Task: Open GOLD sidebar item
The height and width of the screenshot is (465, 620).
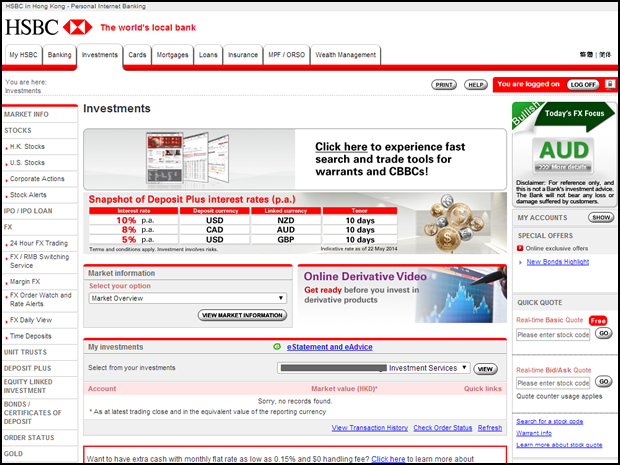Action: pyautogui.click(x=40, y=454)
